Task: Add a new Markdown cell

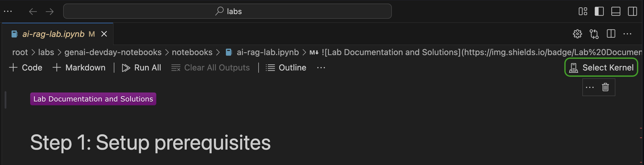Action: point(79,68)
